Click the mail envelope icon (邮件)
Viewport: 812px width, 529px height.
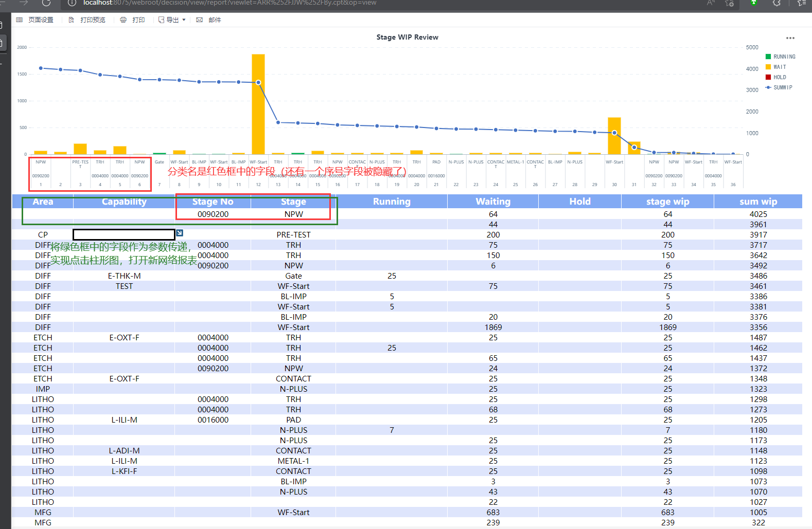pos(199,20)
